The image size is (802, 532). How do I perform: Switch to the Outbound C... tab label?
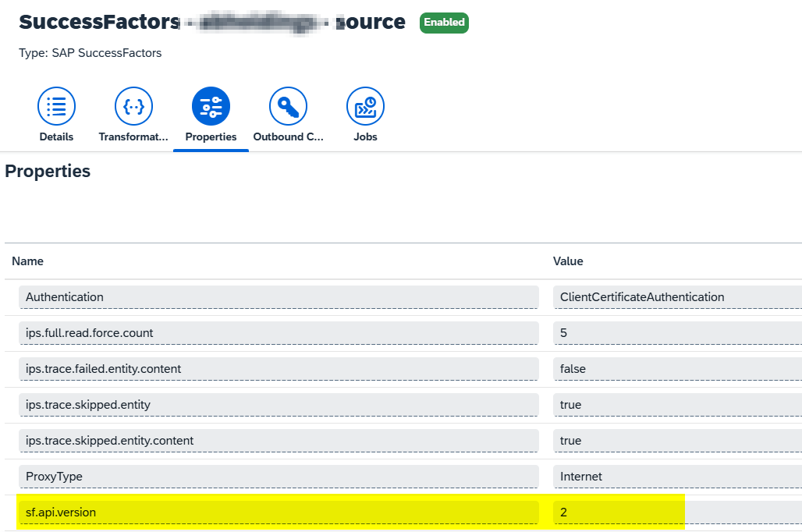click(288, 137)
